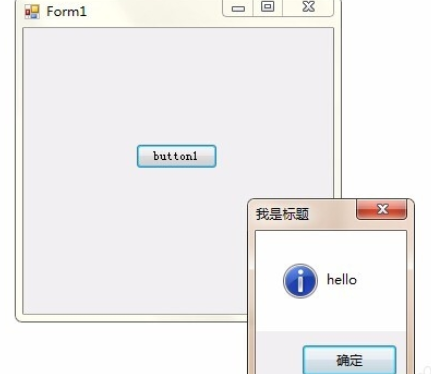
Task: Click the blue information icon in dialog
Action: click(300, 281)
